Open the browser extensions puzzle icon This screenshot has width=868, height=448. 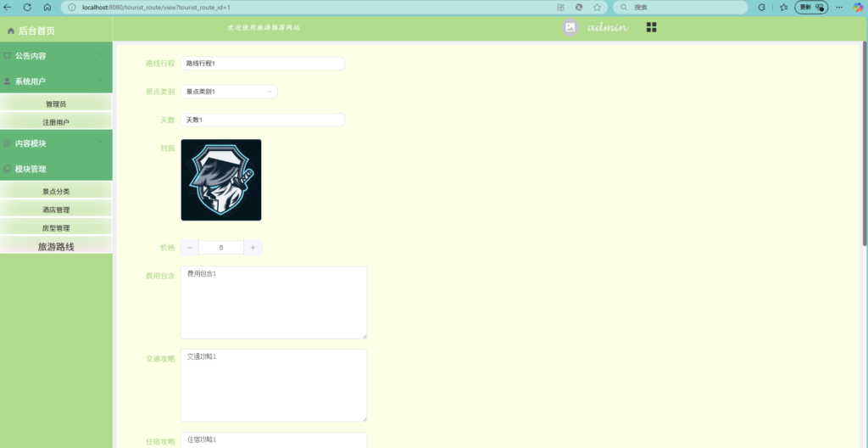pyautogui.click(x=762, y=7)
